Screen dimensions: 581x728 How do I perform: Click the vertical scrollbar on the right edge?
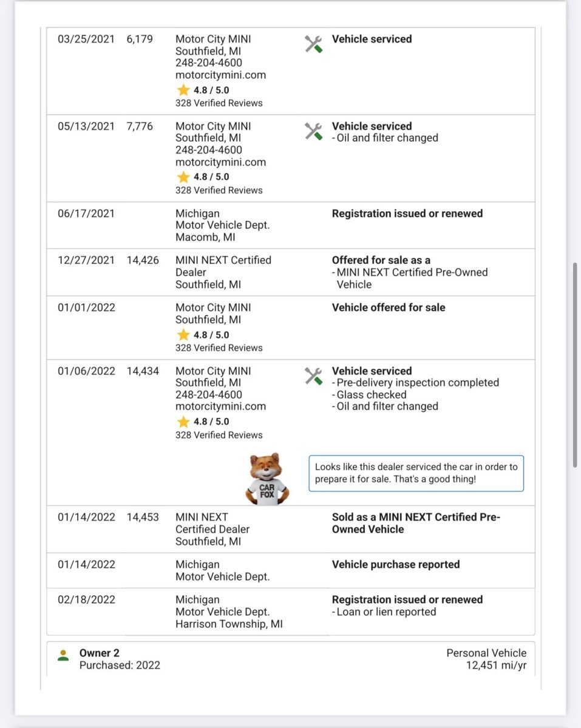click(x=575, y=364)
